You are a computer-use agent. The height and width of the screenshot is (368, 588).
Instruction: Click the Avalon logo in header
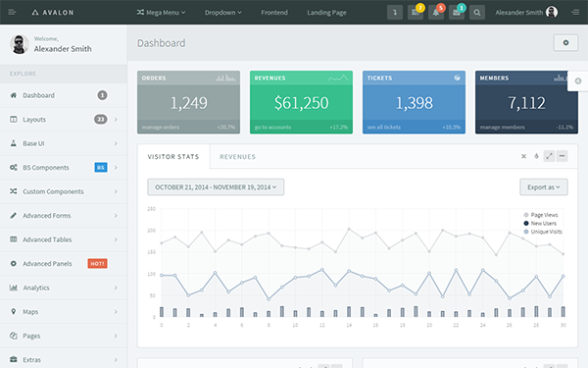(53, 13)
